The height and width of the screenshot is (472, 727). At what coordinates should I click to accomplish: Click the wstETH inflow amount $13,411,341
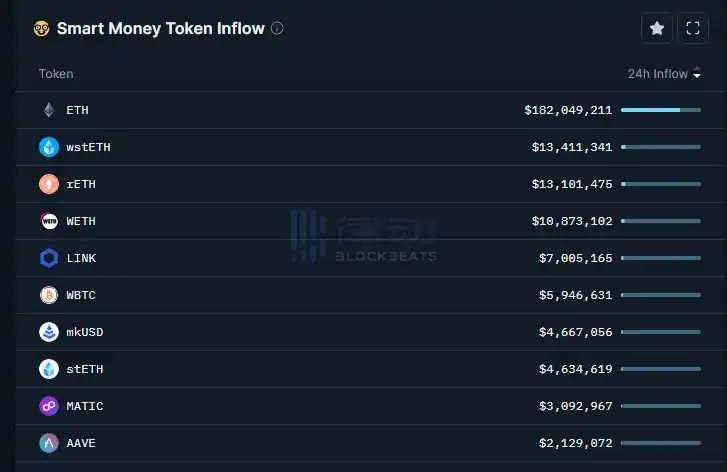(x=571, y=147)
